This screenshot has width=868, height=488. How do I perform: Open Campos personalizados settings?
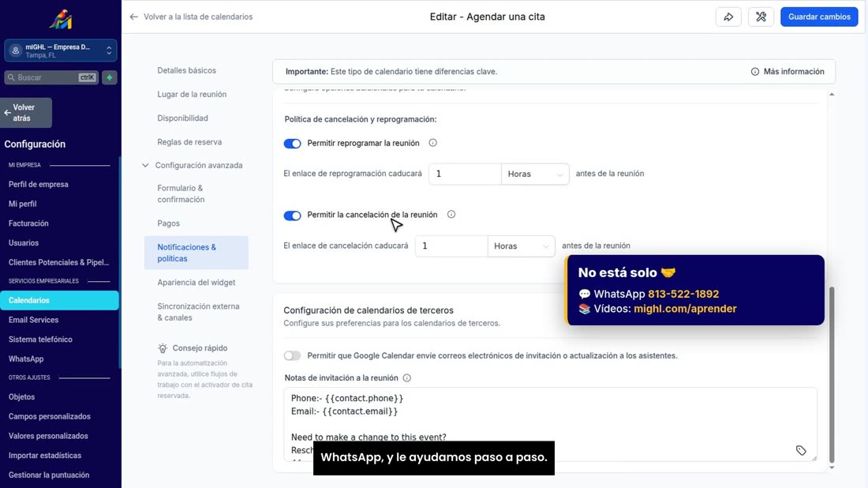[x=49, y=416]
